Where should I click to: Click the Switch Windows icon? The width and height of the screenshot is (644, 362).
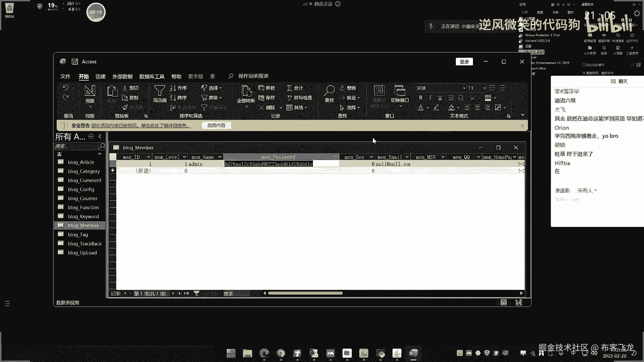pyautogui.click(x=399, y=91)
